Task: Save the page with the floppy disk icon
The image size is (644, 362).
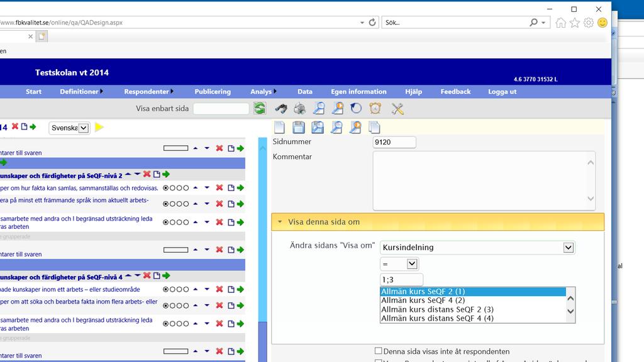Action: pos(299,127)
